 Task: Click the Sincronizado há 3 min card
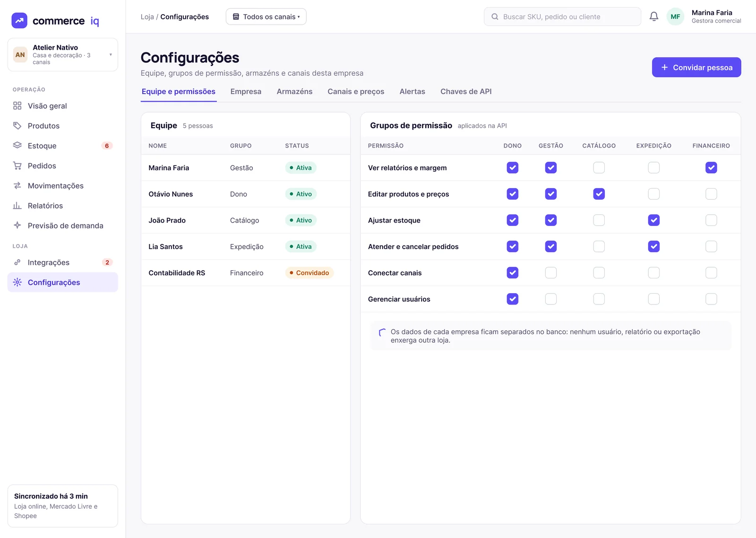(x=63, y=506)
